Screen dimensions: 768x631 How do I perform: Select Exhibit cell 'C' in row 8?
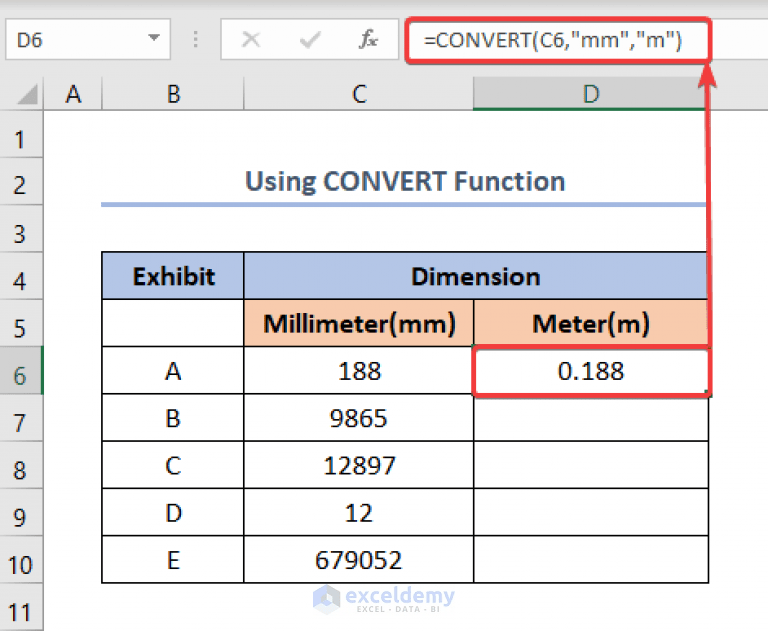(173, 465)
